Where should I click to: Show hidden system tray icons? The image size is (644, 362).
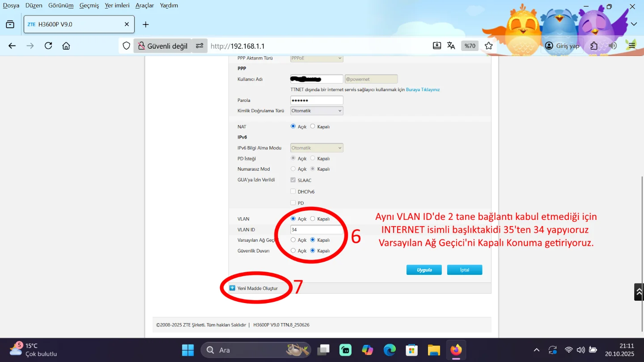pyautogui.click(x=537, y=350)
